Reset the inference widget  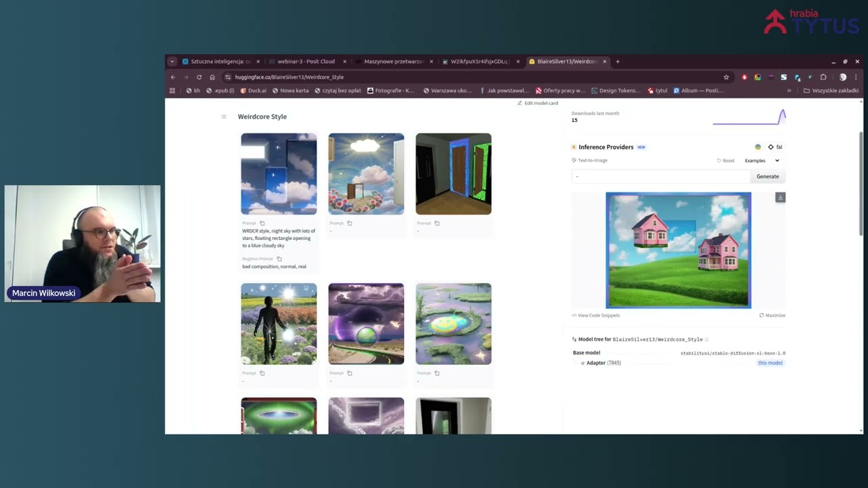pos(726,161)
